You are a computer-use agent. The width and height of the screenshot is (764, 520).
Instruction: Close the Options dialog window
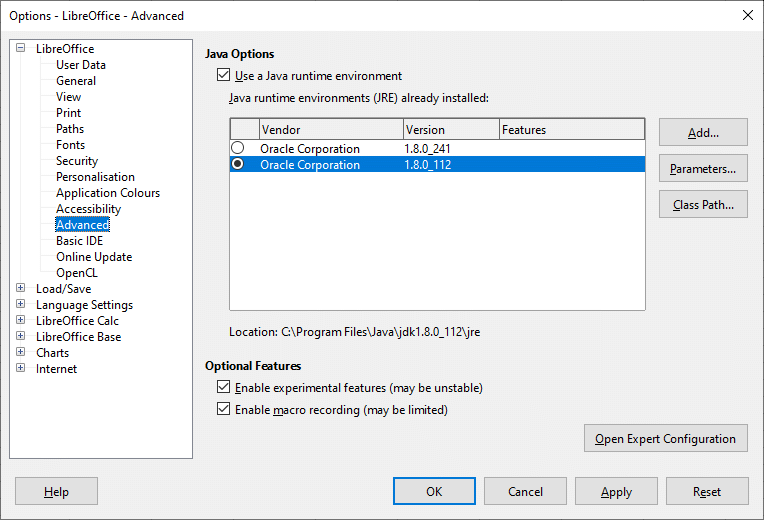coord(746,15)
